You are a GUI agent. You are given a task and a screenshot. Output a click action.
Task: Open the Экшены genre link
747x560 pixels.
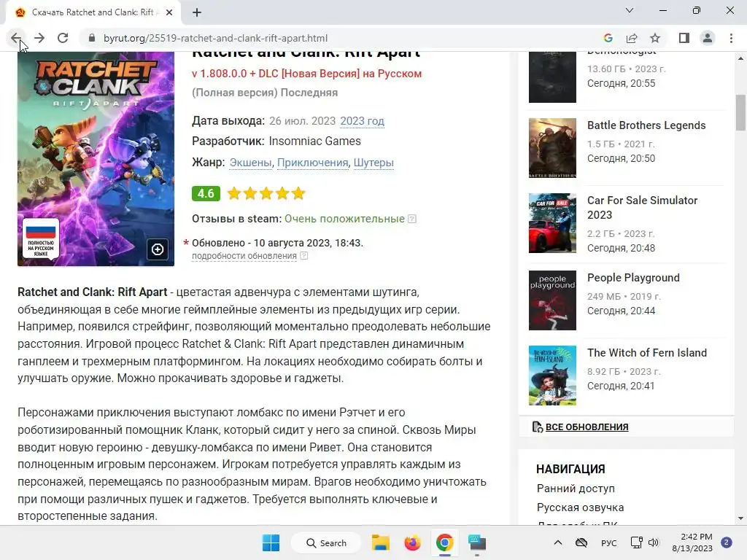pos(251,163)
